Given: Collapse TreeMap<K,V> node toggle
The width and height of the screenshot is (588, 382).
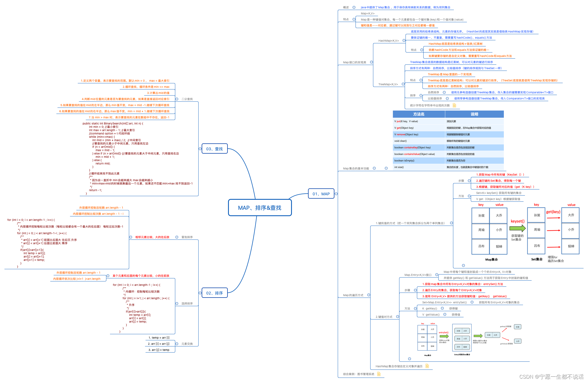Looking at the screenshot, I should pos(403,84).
